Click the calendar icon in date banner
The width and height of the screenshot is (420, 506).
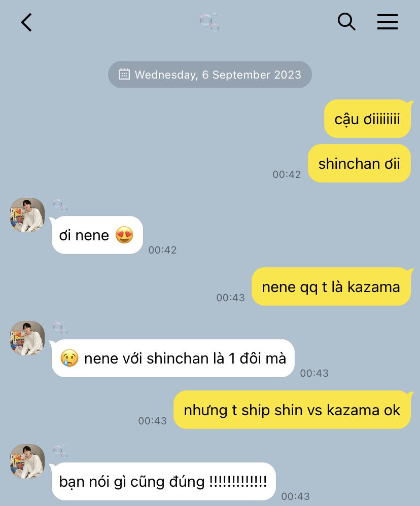click(x=124, y=74)
